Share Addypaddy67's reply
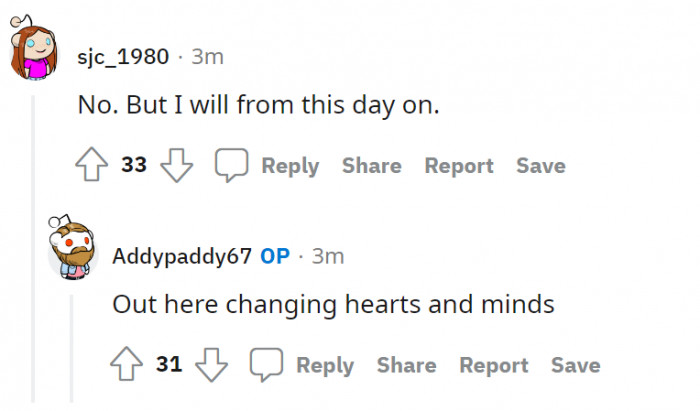The height and width of the screenshot is (411, 700). tap(406, 365)
